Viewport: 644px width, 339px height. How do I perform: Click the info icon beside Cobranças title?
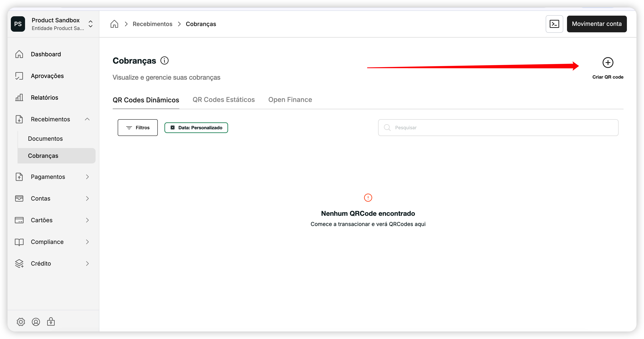point(164,60)
